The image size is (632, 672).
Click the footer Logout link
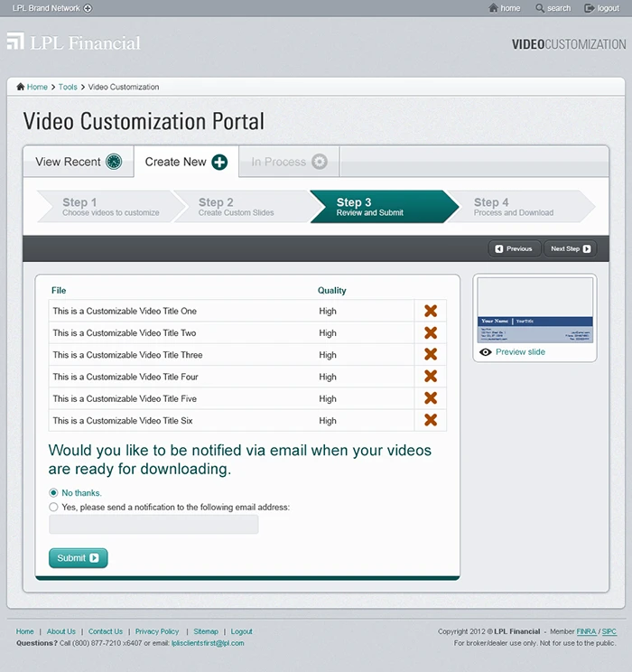[241, 631]
